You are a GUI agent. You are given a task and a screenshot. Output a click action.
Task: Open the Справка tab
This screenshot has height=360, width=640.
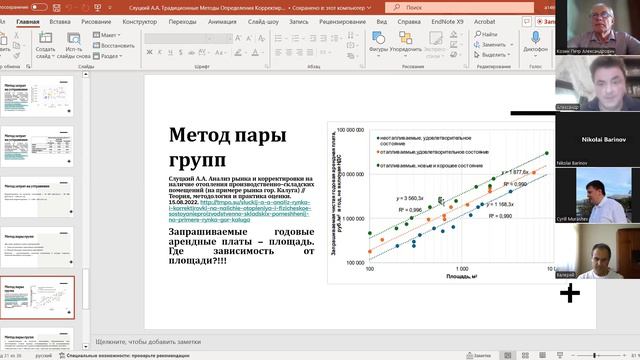coord(409,22)
